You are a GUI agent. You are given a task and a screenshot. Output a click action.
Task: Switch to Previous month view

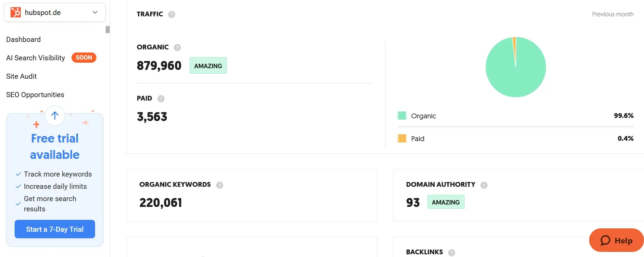pos(613,14)
